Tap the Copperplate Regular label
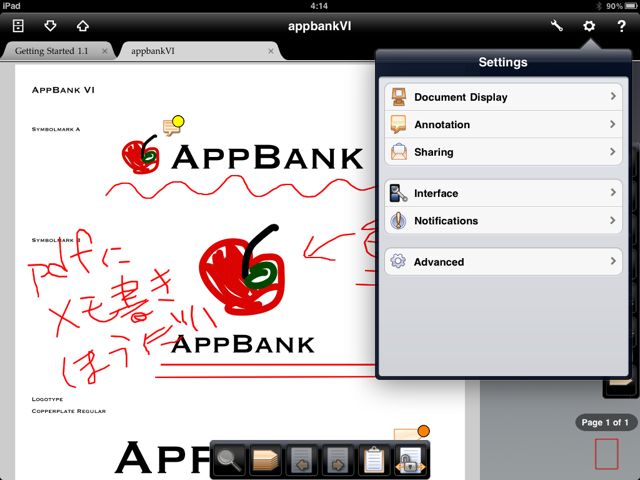The height and width of the screenshot is (480, 640). pos(69,411)
